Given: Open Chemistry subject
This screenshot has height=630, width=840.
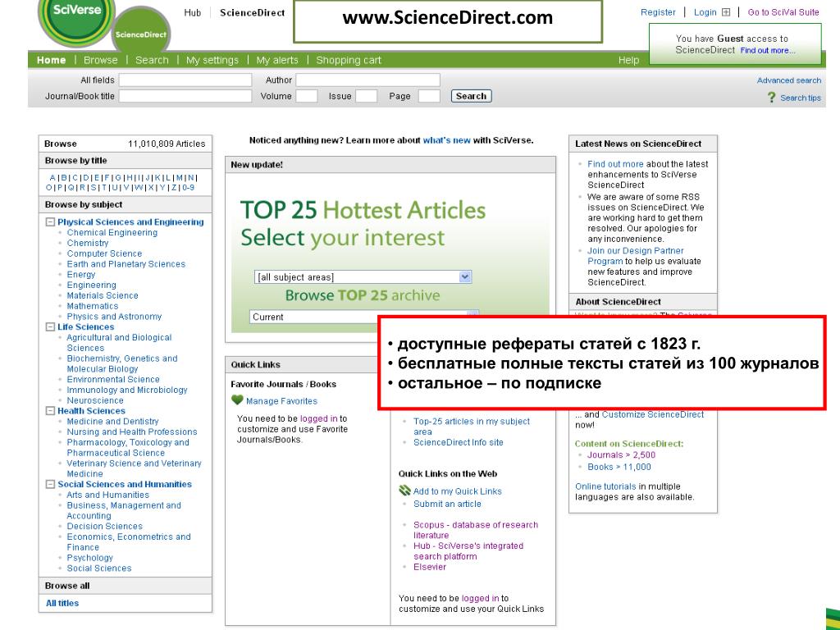Looking at the screenshot, I should (x=87, y=243).
